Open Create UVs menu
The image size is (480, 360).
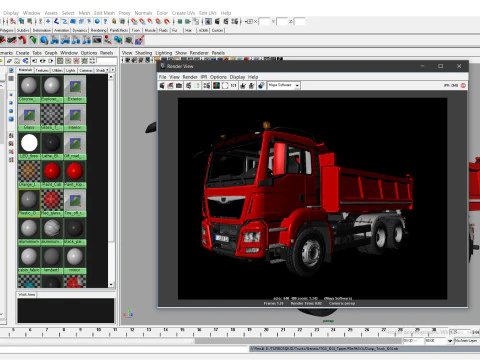tap(183, 13)
